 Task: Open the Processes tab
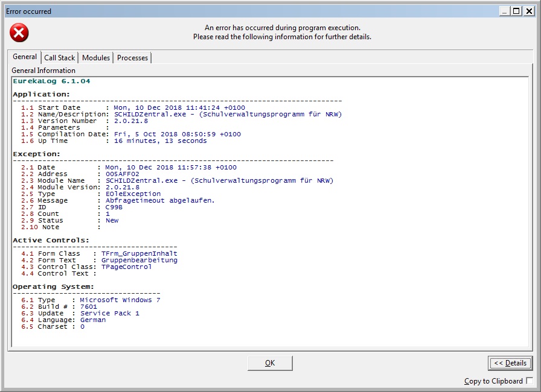click(x=132, y=58)
